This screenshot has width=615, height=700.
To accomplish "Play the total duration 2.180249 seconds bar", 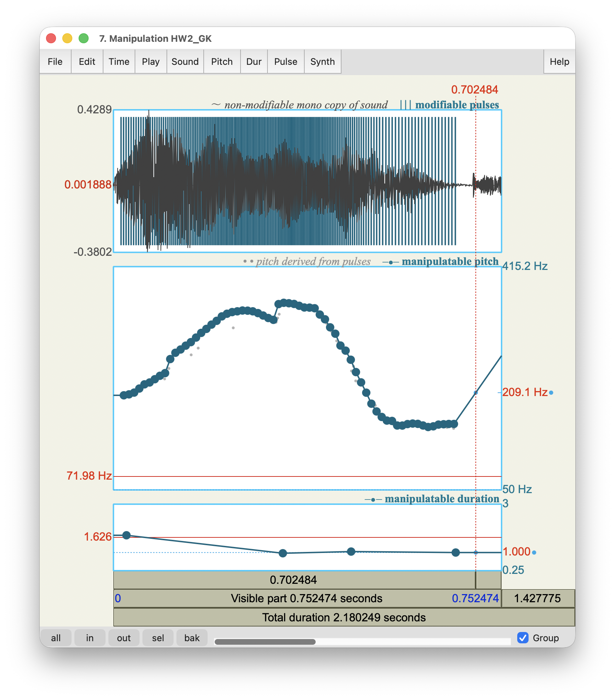I will 344,617.
